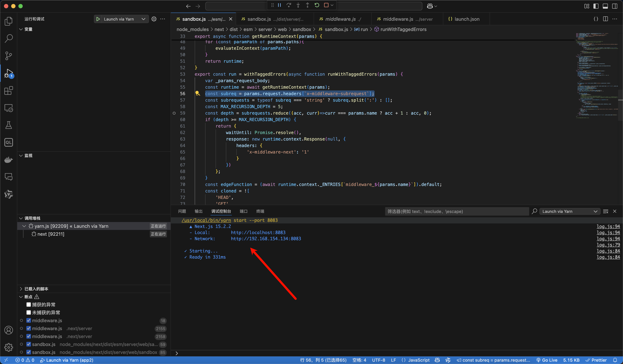This screenshot has height=364, width=623.
Task: Enable caught exceptions breakpoint
Action: coord(29,305)
